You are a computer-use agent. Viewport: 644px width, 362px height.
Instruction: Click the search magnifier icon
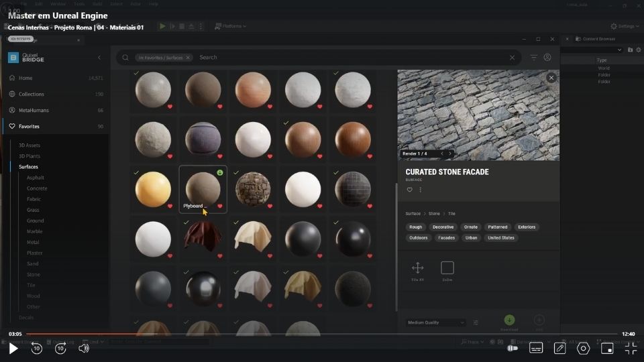125,58
